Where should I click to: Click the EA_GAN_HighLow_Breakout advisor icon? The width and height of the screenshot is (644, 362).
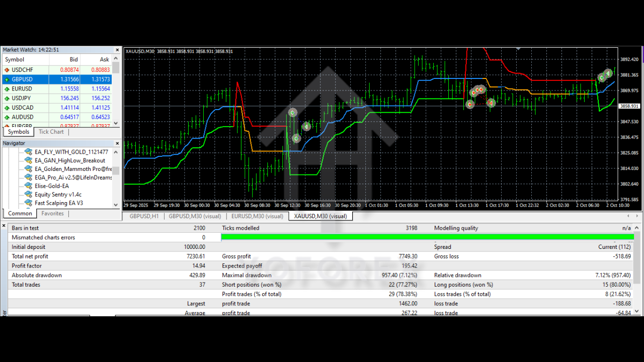coord(29,160)
